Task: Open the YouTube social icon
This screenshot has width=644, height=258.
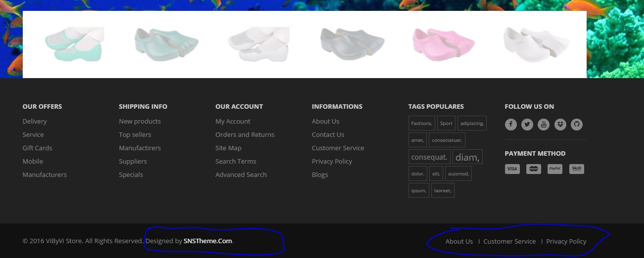Action: point(544,125)
